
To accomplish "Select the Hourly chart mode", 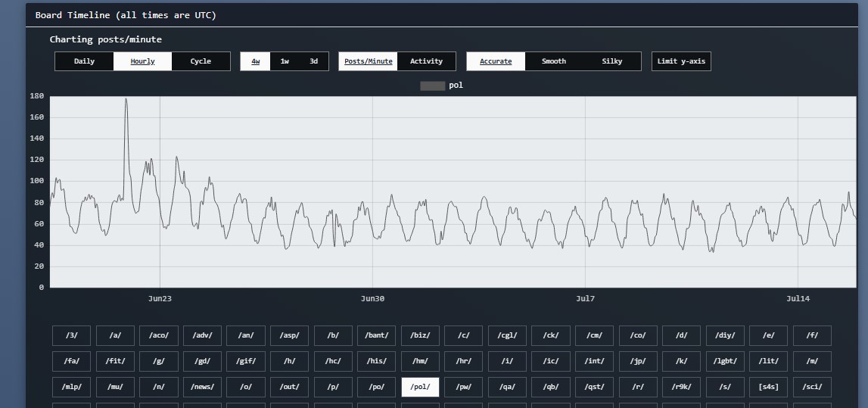I will tap(142, 61).
